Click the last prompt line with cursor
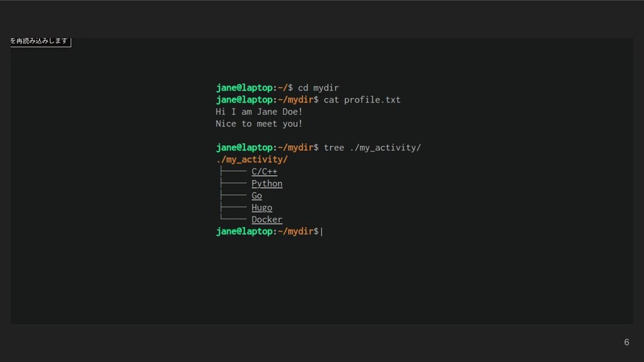 (269, 231)
